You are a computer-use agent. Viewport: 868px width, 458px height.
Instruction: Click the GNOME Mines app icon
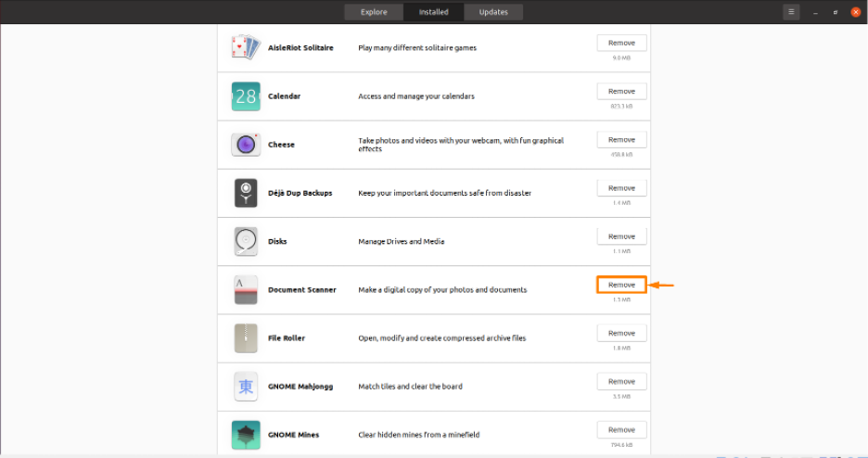coord(246,435)
